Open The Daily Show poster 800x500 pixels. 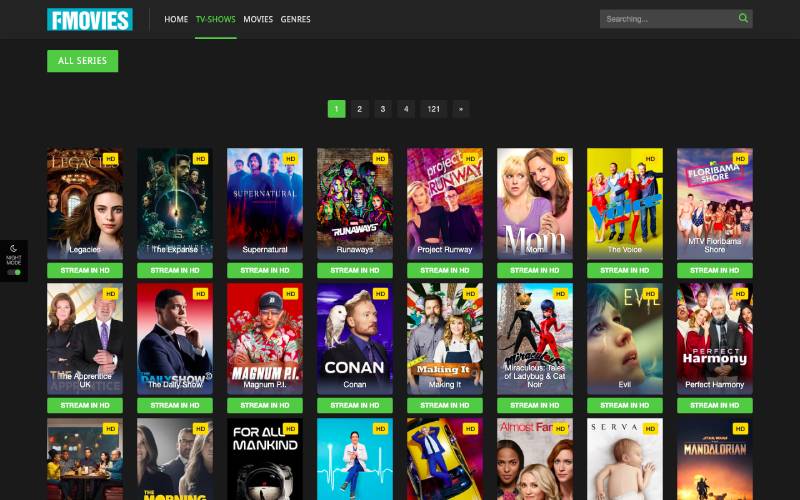[175, 339]
